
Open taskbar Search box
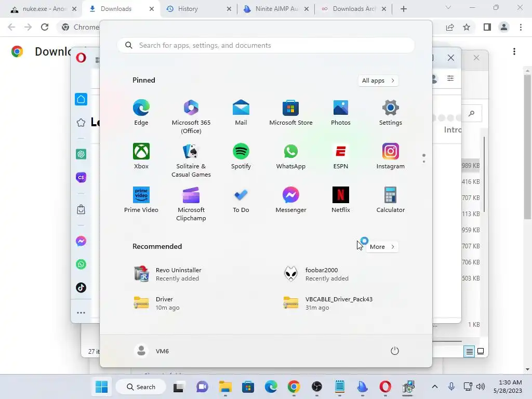click(x=141, y=387)
